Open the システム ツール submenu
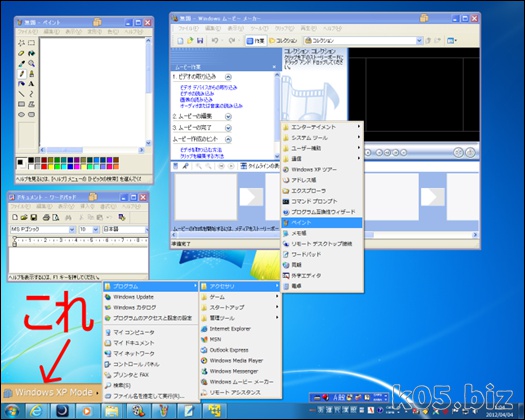Image resolution: width=525 pixels, height=420 pixels. [322, 138]
